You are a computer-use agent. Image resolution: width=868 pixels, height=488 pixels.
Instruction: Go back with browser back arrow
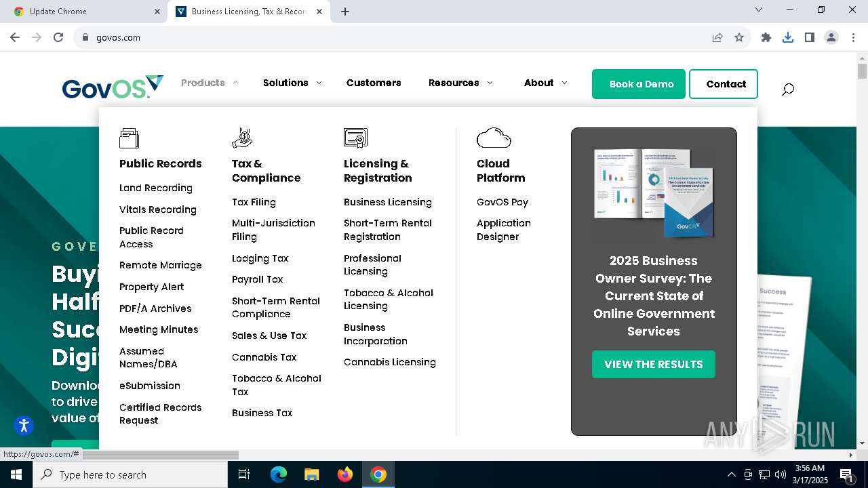(x=15, y=37)
